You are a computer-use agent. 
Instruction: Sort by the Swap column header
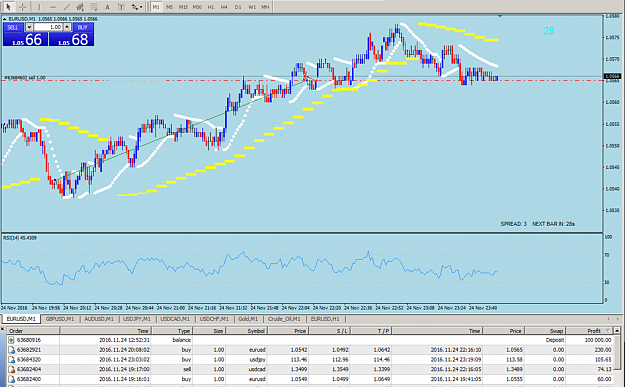(x=545, y=331)
